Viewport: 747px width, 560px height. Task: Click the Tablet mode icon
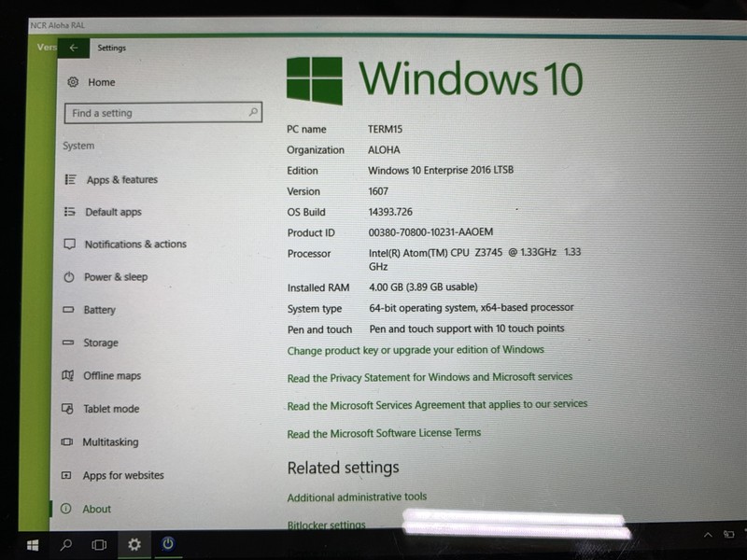(67, 409)
